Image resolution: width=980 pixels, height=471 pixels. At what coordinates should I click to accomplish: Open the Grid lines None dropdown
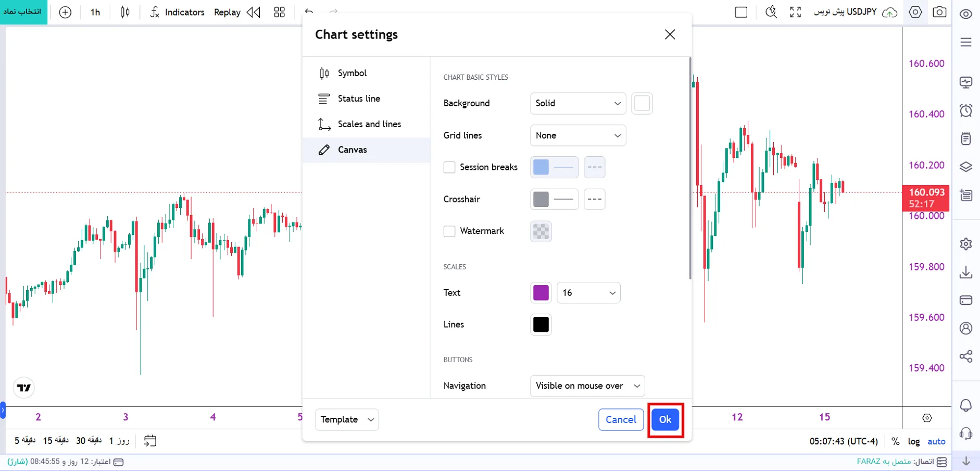[x=578, y=135]
